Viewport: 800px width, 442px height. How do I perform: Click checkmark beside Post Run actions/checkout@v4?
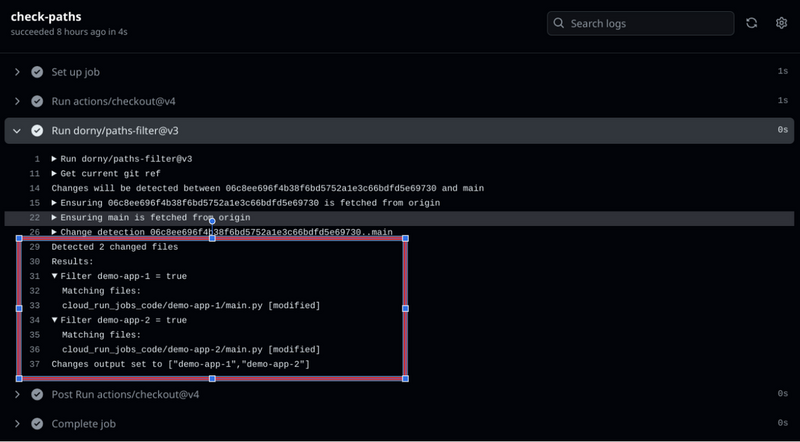coord(37,394)
